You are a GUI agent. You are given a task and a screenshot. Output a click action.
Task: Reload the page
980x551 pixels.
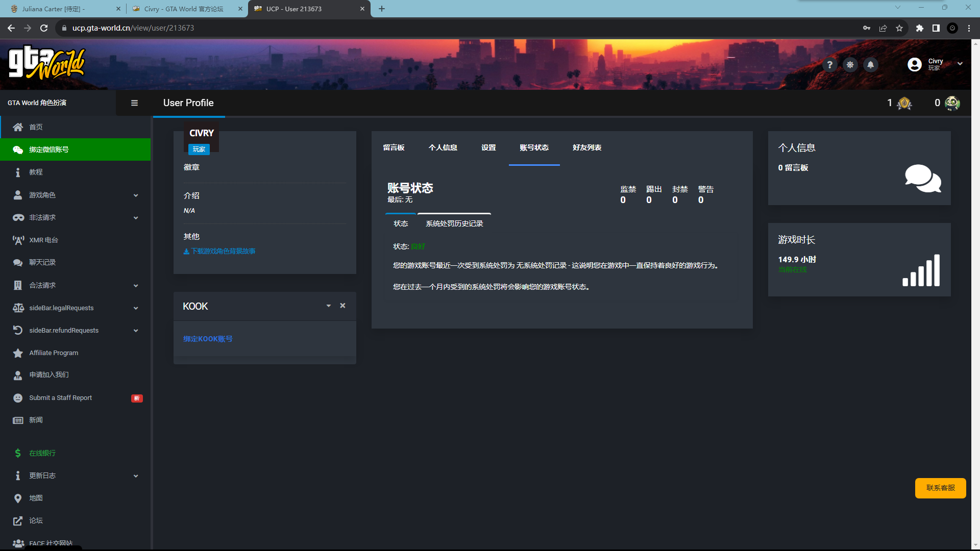pyautogui.click(x=44, y=28)
